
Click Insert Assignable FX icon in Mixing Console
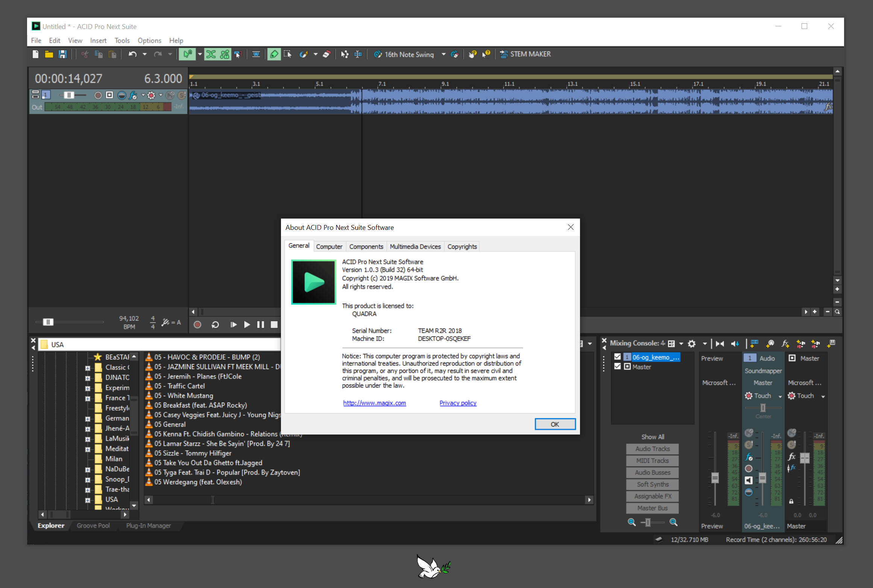(x=785, y=343)
